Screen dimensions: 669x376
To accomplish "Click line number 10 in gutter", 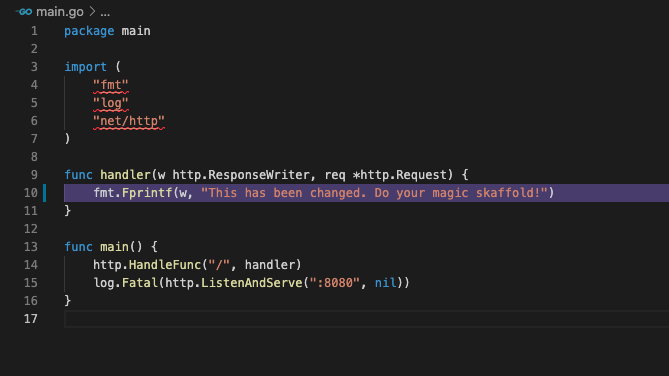I will (x=31, y=193).
